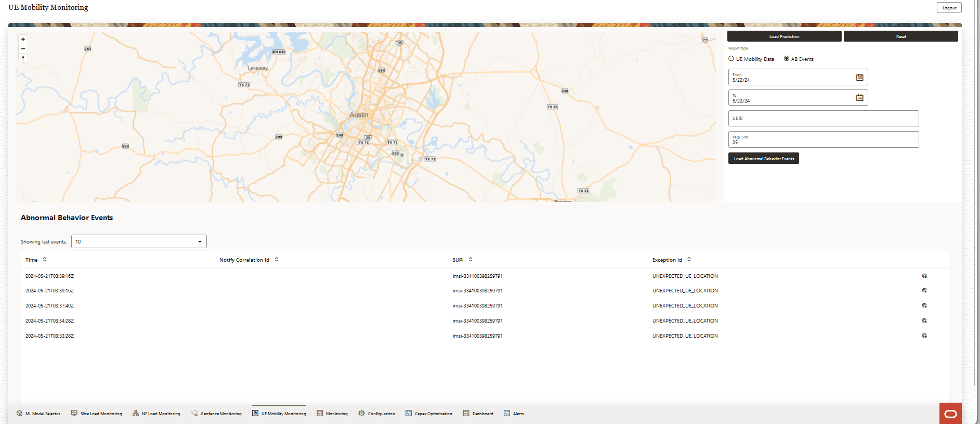Open the Dashboard tab
This screenshot has height=424, width=980.
coord(478,414)
